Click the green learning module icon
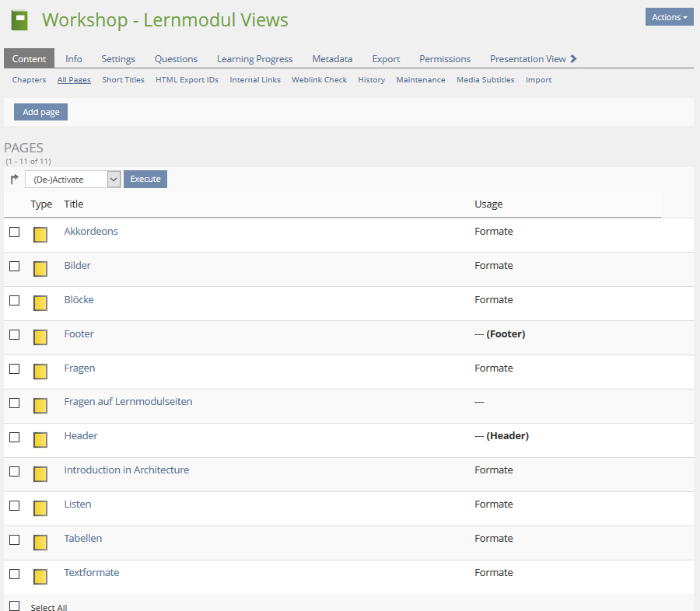 [x=19, y=20]
